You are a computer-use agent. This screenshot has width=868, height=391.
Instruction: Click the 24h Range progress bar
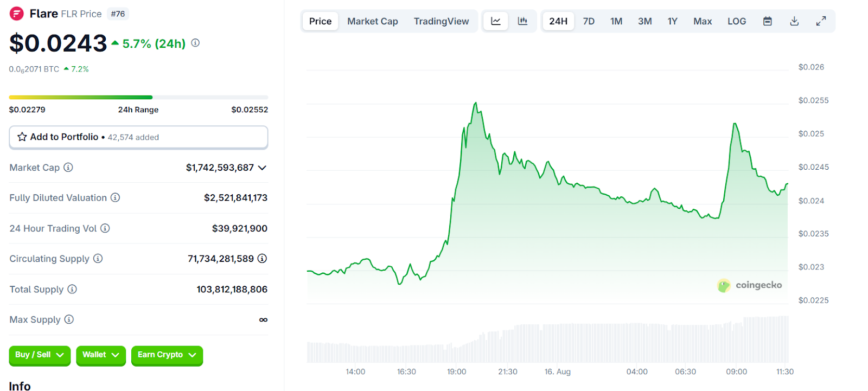click(x=138, y=98)
